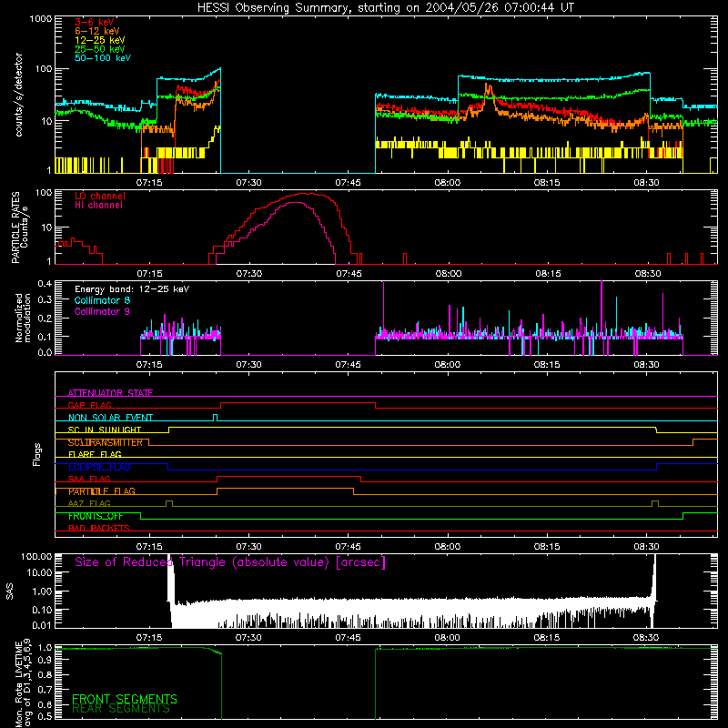Click the 'BAD PACKETS' flag label
This screenshot has height=728, width=728.
click(x=99, y=528)
